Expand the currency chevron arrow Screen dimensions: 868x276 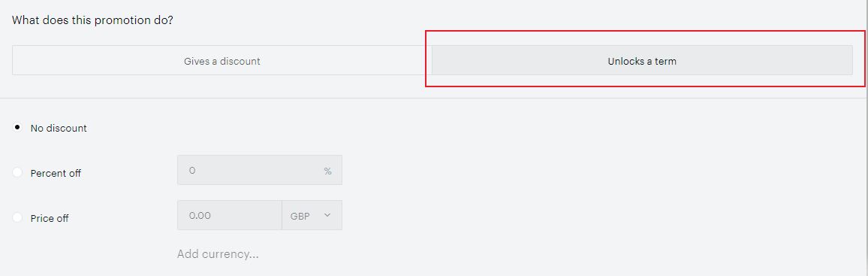pyautogui.click(x=327, y=215)
